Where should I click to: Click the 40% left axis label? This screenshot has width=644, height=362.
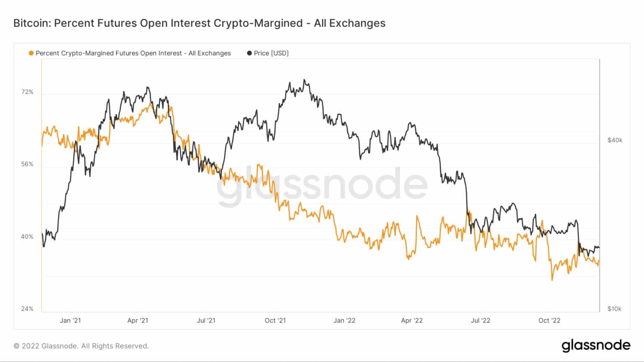click(x=27, y=237)
